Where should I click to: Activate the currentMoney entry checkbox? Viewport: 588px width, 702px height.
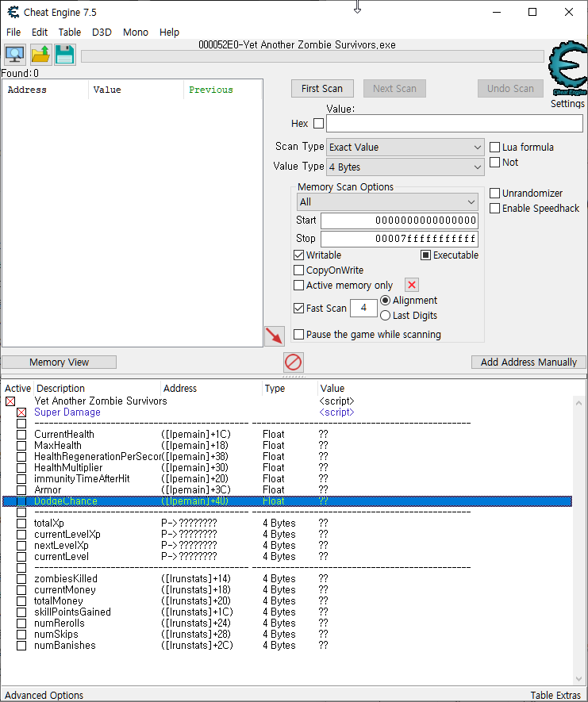tap(21, 590)
